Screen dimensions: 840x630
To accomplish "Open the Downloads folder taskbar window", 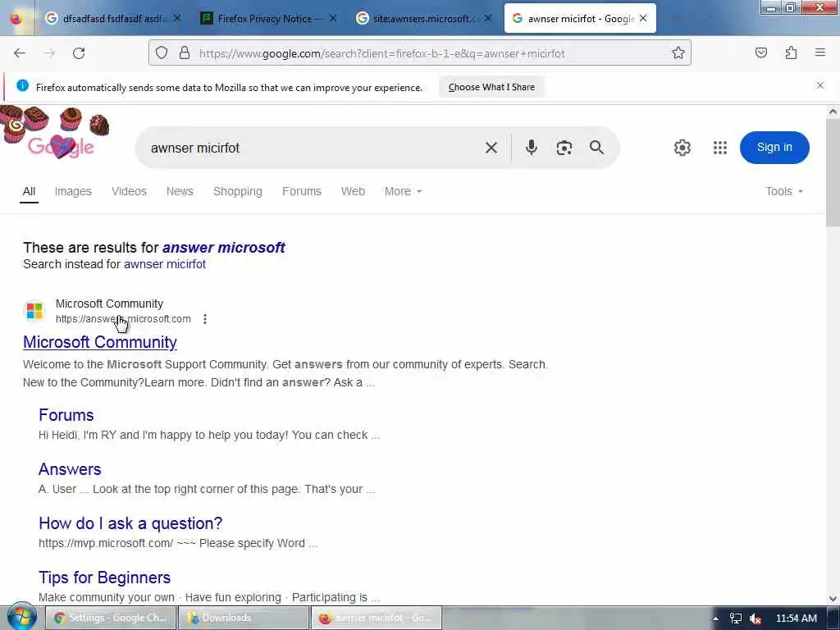I will click(244, 618).
